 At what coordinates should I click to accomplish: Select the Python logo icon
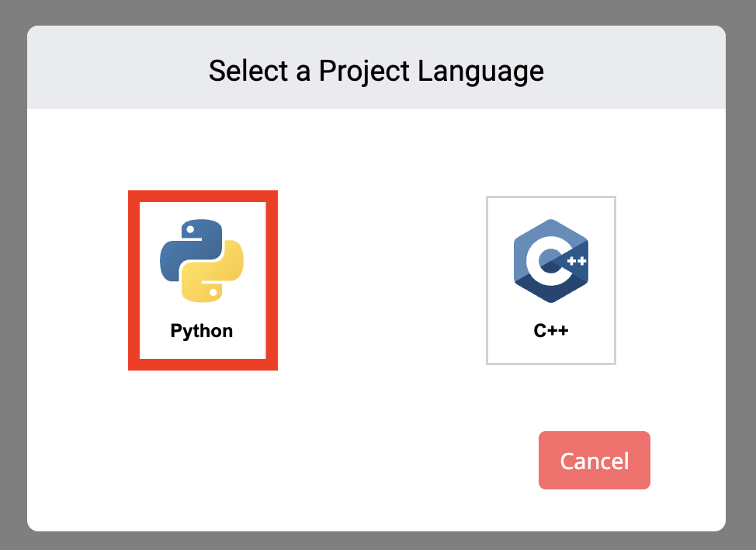[x=201, y=260]
